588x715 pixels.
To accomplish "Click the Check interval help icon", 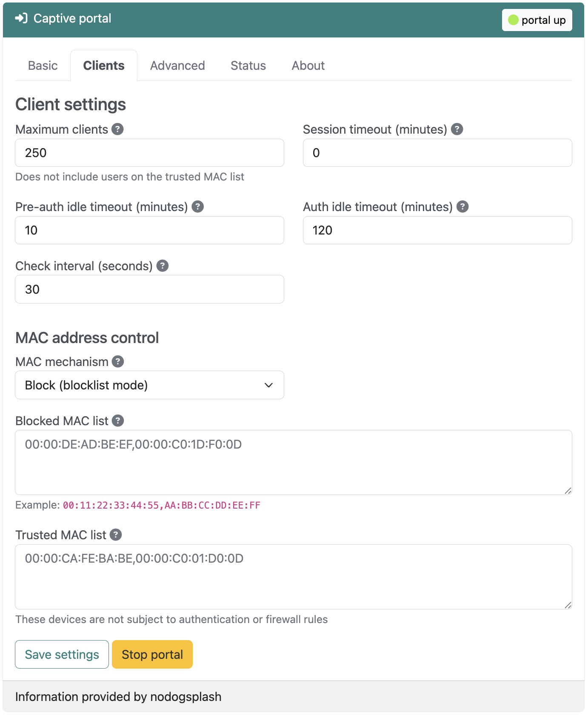I will pos(163,266).
